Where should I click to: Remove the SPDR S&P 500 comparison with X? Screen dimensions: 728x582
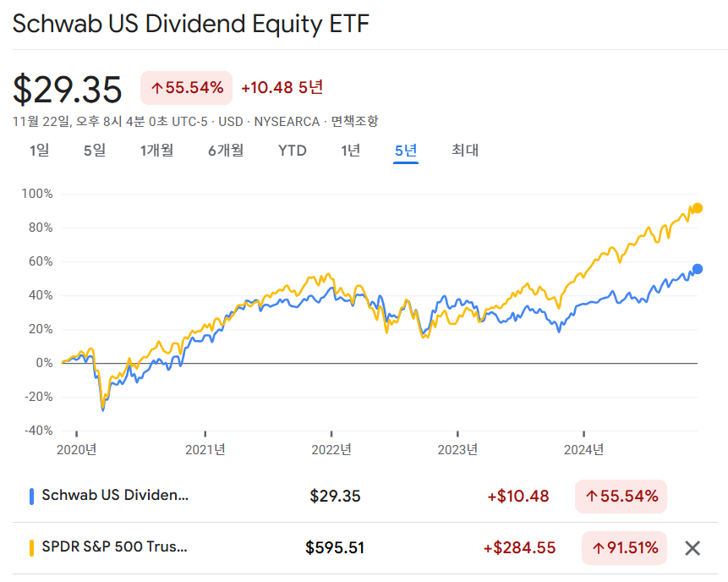(x=692, y=548)
